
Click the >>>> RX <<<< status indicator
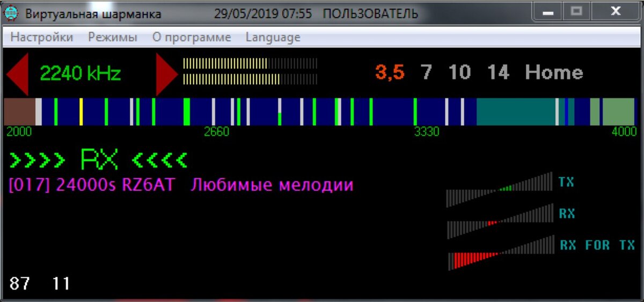tap(99, 159)
